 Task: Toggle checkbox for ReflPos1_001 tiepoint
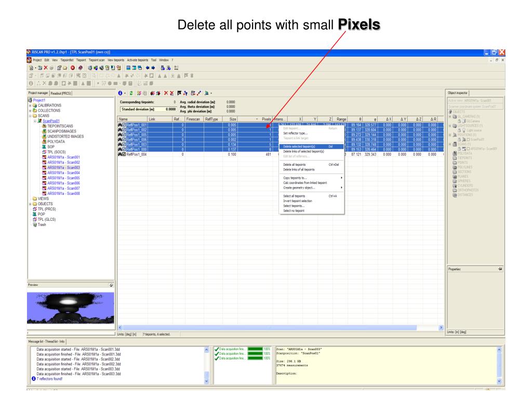[x=124, y=125]
